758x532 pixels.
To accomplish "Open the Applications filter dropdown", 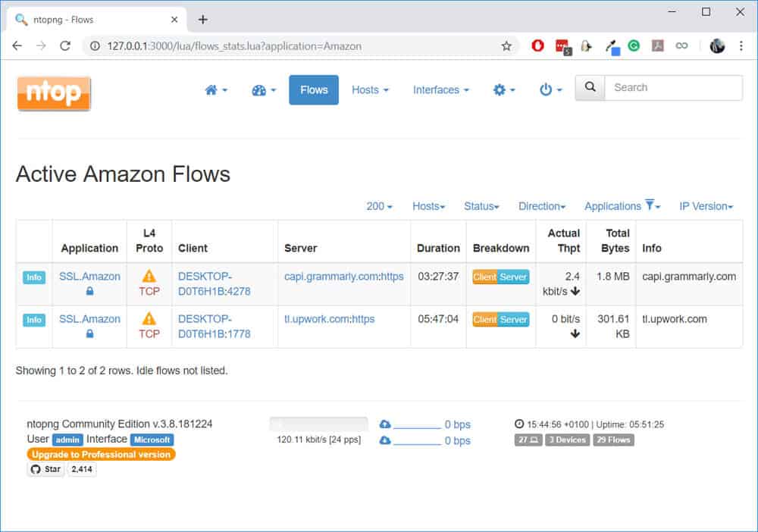I will 622,206.
